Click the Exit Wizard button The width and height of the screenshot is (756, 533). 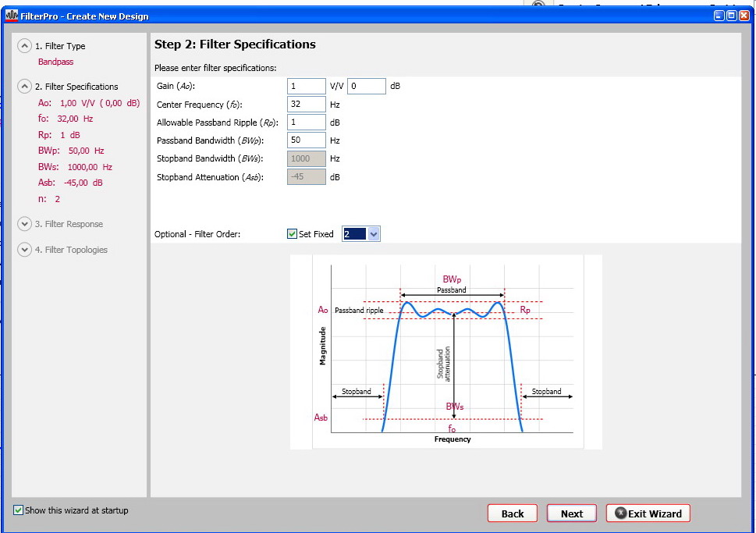[648, 513]
